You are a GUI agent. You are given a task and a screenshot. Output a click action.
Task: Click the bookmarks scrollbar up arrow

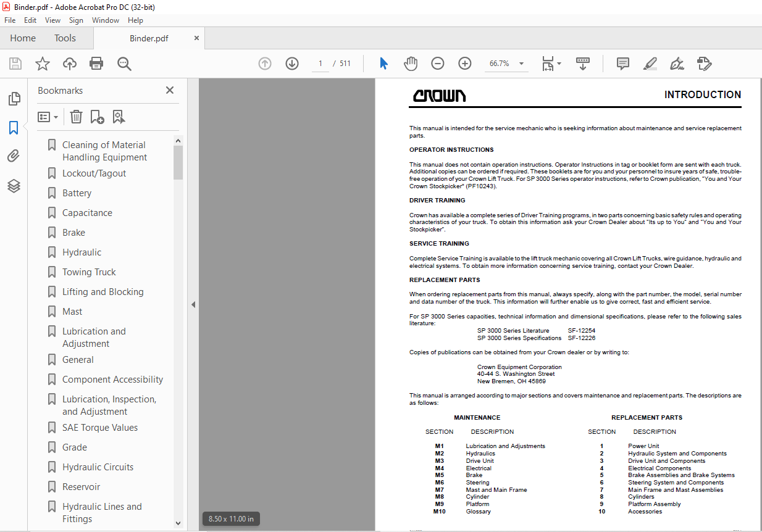(178, 140)
